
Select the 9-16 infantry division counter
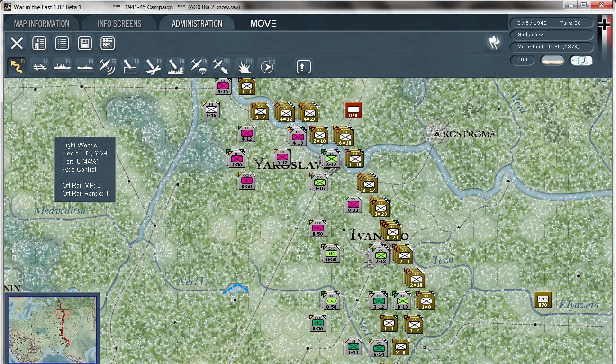(x=223, y=87)
